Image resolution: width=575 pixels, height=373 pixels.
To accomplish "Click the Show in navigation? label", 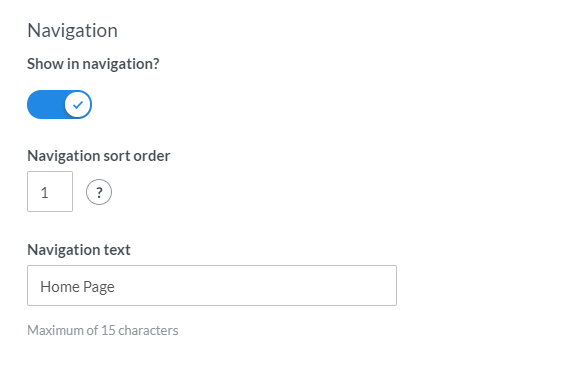I will [93, 64].
